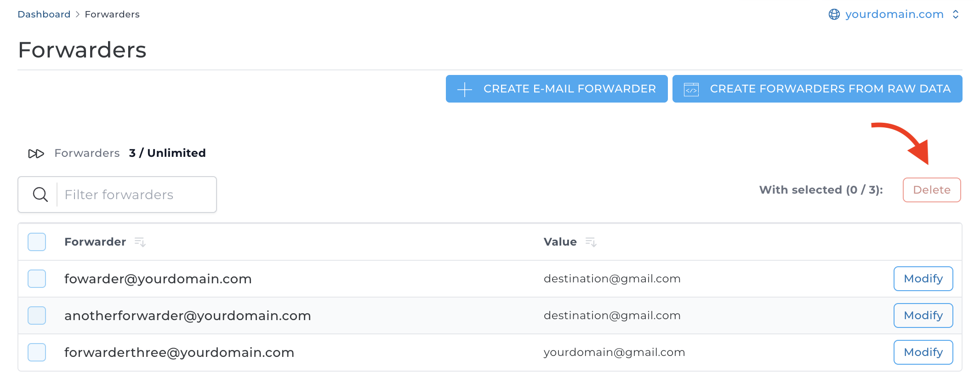Click the Forwarders breadcrumb item
This screenshot has width=980, height=390.
(112, 14)
